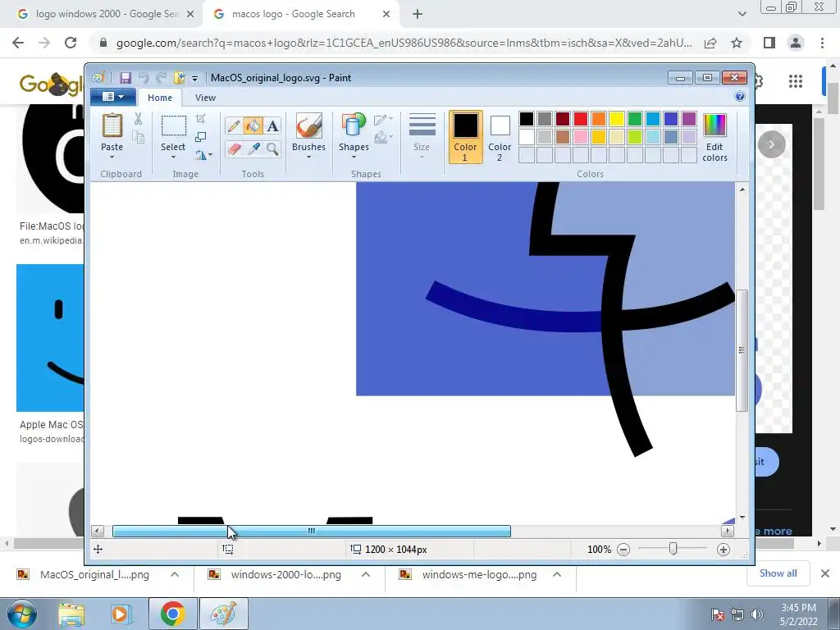
Task: Open the Size line thickness dropdown
Action: point(422,136)
